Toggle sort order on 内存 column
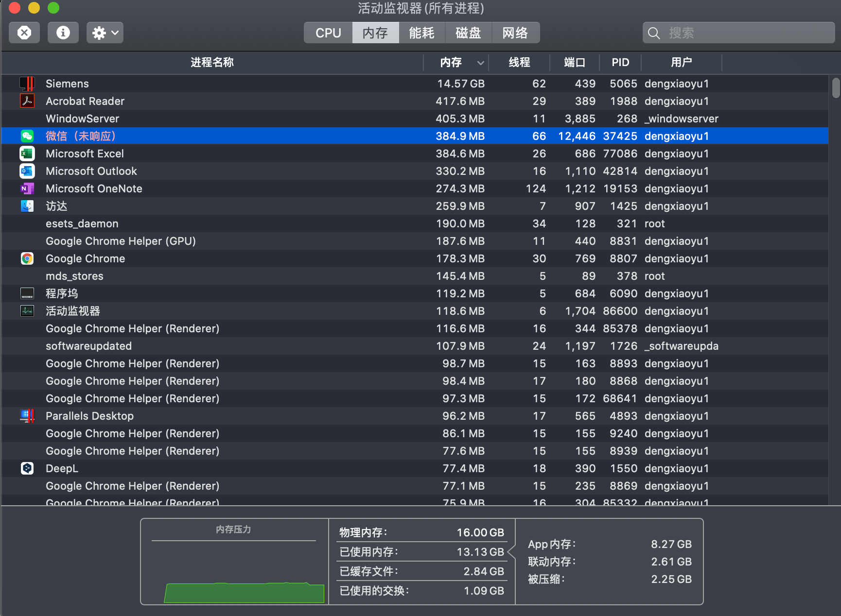This screenshot has width=841, height=616. (x=456, y=62)
